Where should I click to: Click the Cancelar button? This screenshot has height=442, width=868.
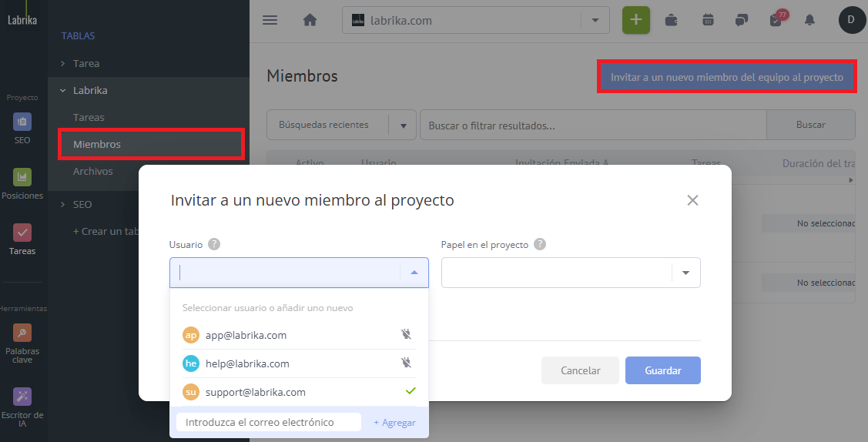tap(580, 370)
